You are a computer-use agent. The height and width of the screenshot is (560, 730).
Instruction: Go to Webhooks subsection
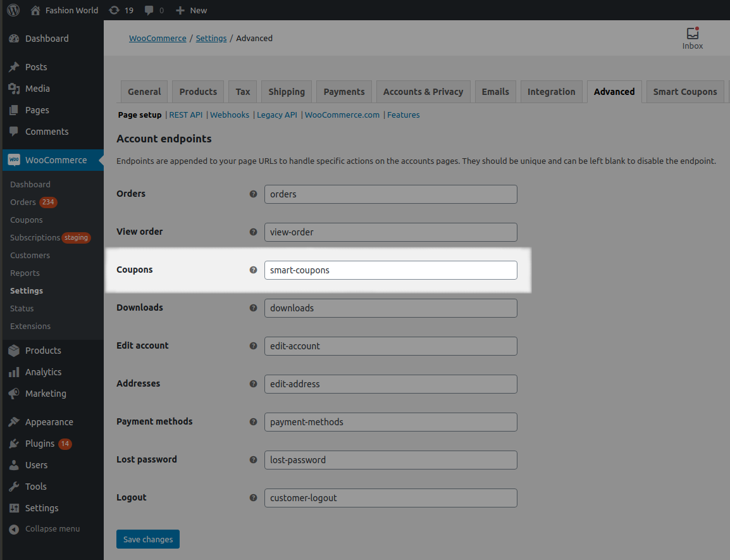point(230,115)
